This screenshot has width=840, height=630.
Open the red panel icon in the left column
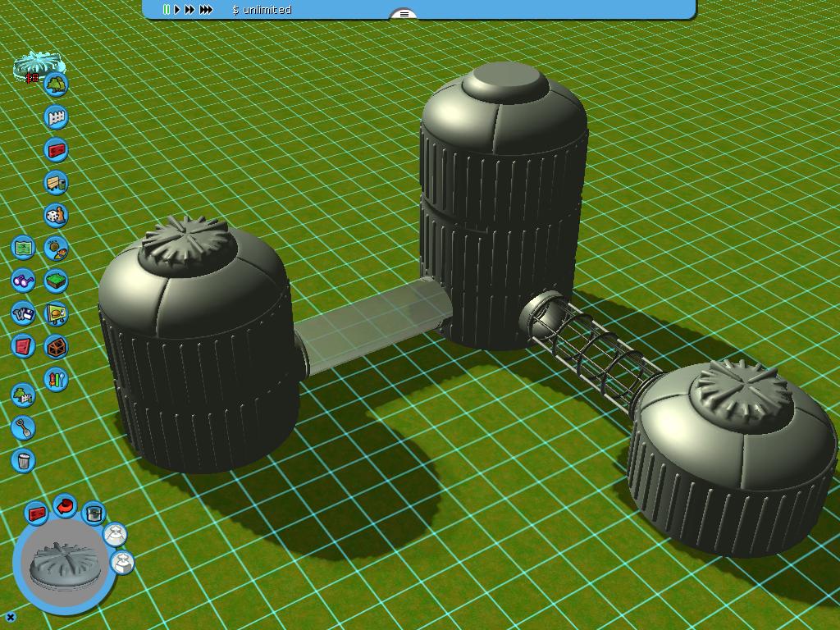pyautogui.click(x=23, y=346)
